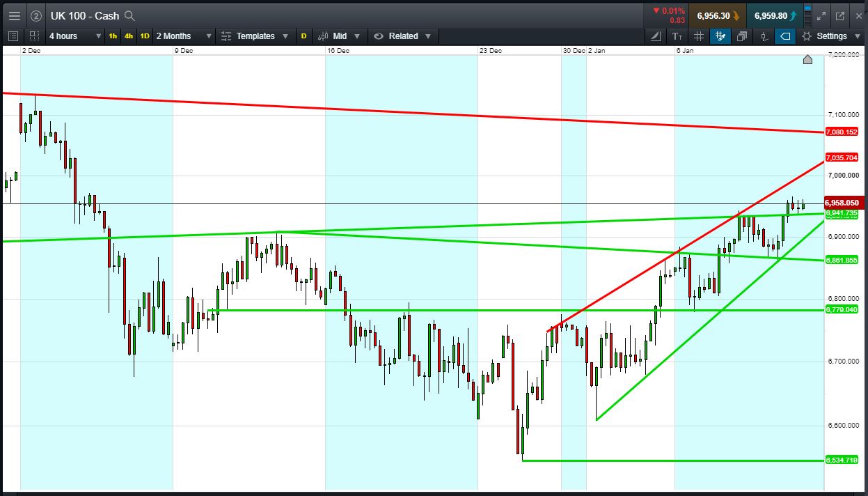Search for an instrument with magnifier icon
The height and width of the screenshot is (496, 868).
coord(129,15)
